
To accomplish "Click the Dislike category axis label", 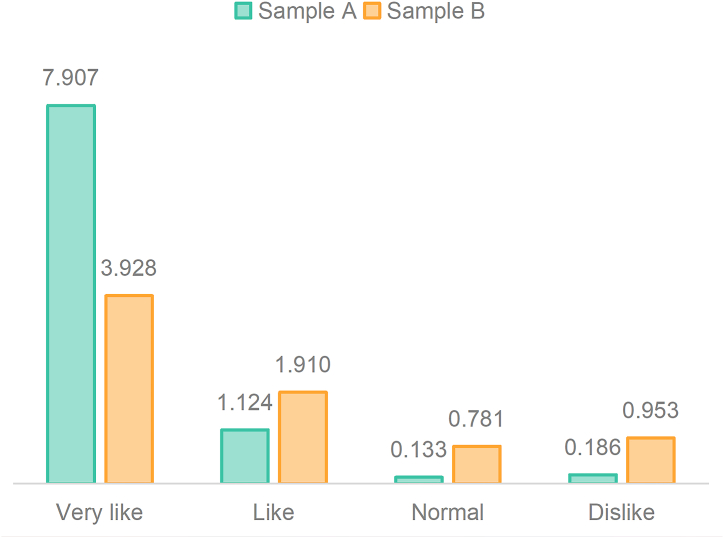I will (x=621, y=513).
